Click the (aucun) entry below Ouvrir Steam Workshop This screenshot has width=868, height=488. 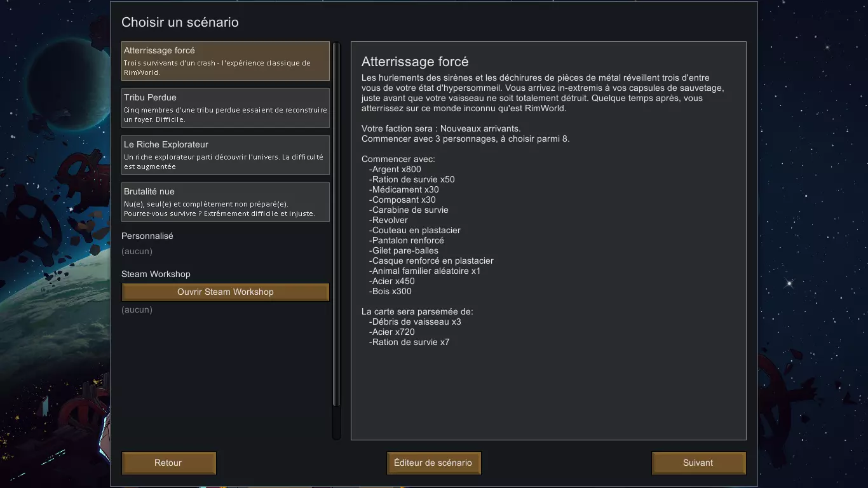coord(137,309)
